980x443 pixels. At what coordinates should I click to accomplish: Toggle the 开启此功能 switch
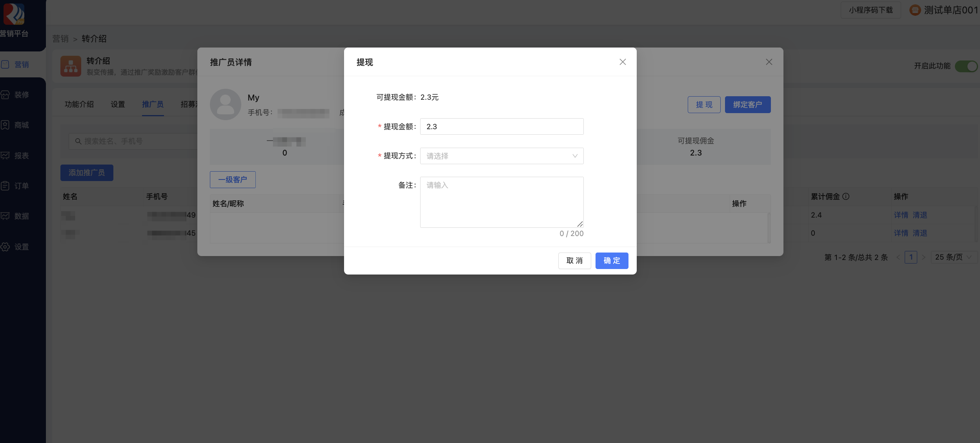point(966,66)
